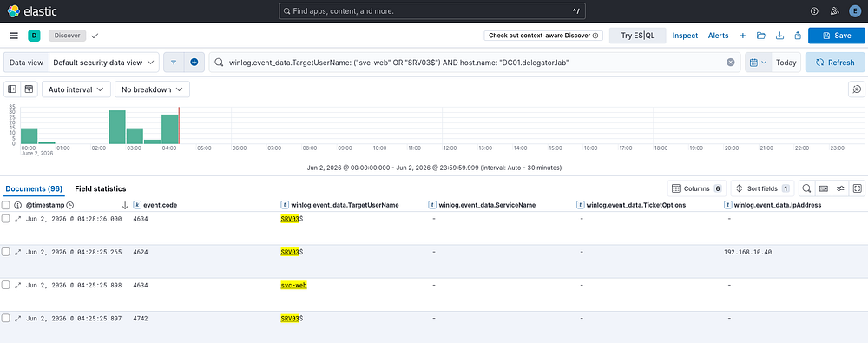The width and height of the screenshot is (868, 343).
Task: Select the 04:28:25.265 row checkbox
Action: pos(5,252)
